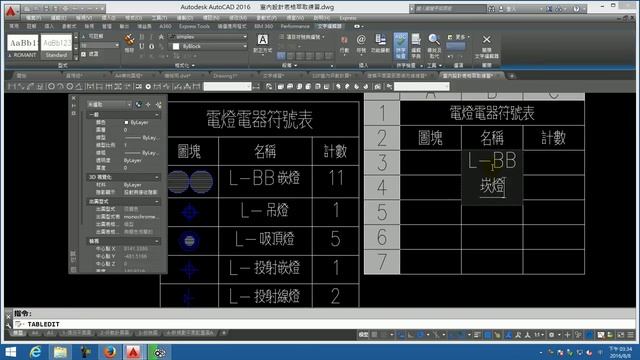Click table row header 5

(x=382, y=212)
